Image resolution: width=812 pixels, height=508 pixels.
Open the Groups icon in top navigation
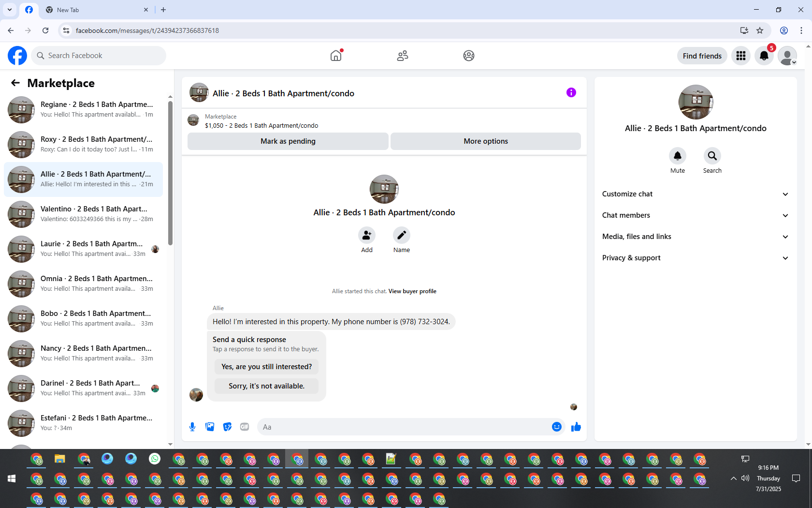(469, 56)
